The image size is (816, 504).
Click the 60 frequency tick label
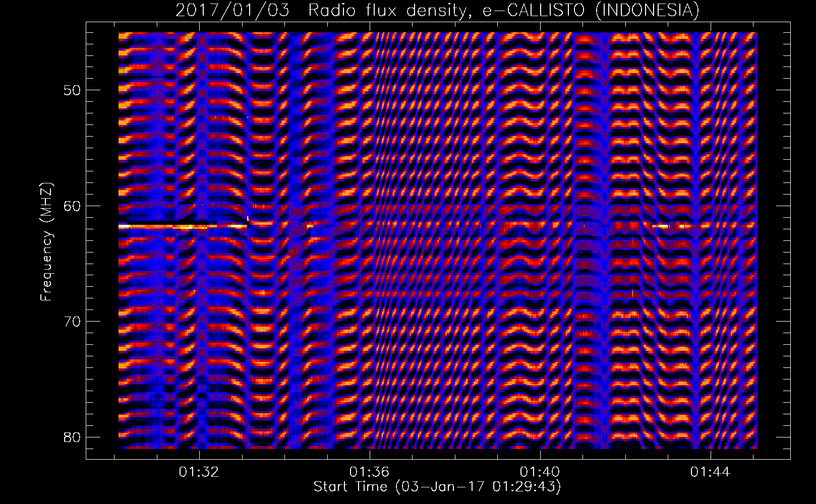[x=73, y=206]
